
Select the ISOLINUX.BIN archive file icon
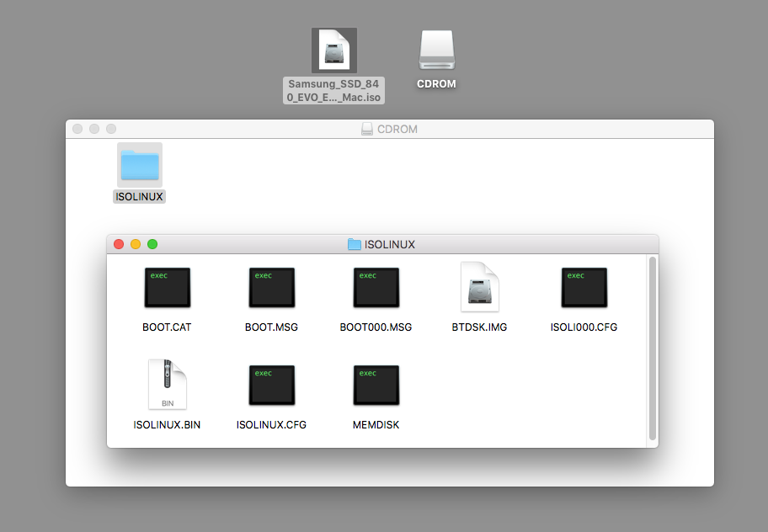point(168,385)
